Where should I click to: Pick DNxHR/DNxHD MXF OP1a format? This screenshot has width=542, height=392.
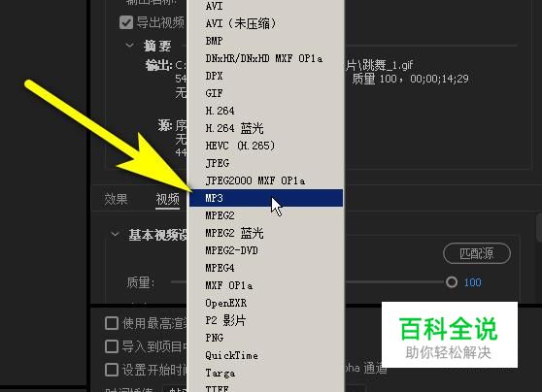(266, 58)
